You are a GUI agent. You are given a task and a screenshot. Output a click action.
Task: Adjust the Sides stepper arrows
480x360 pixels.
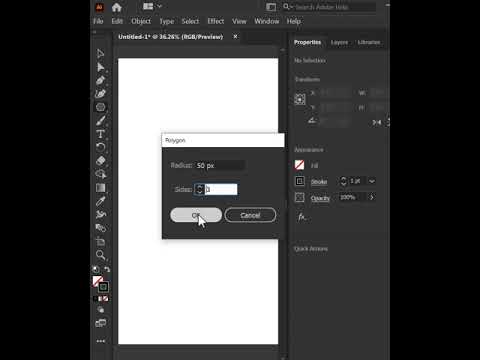pyautogui.click(x=199, y=189)
